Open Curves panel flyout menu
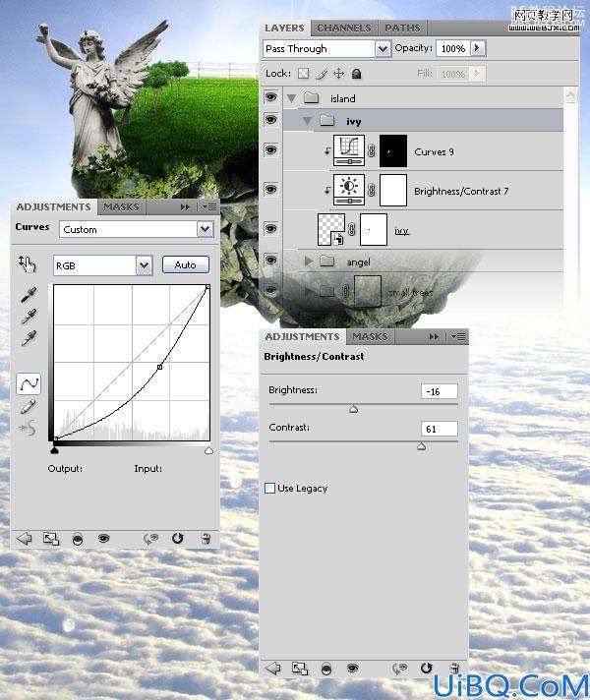 pos(209,207)
